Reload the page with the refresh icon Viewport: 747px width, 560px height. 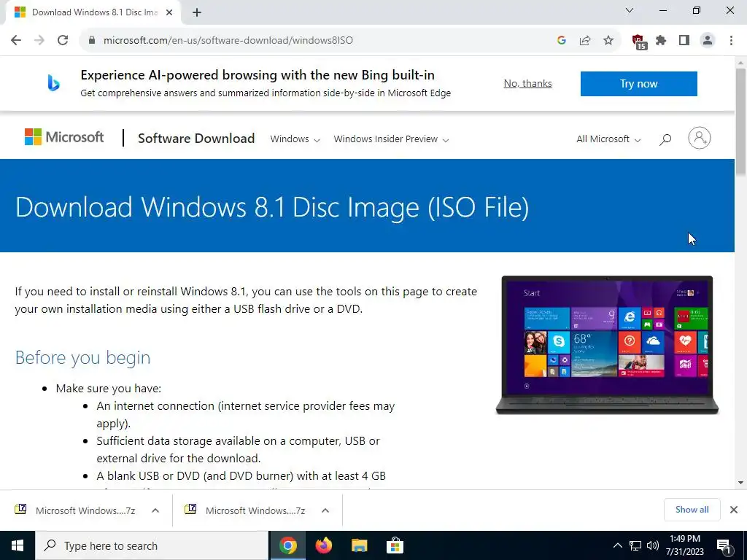[x=63, y=40]
